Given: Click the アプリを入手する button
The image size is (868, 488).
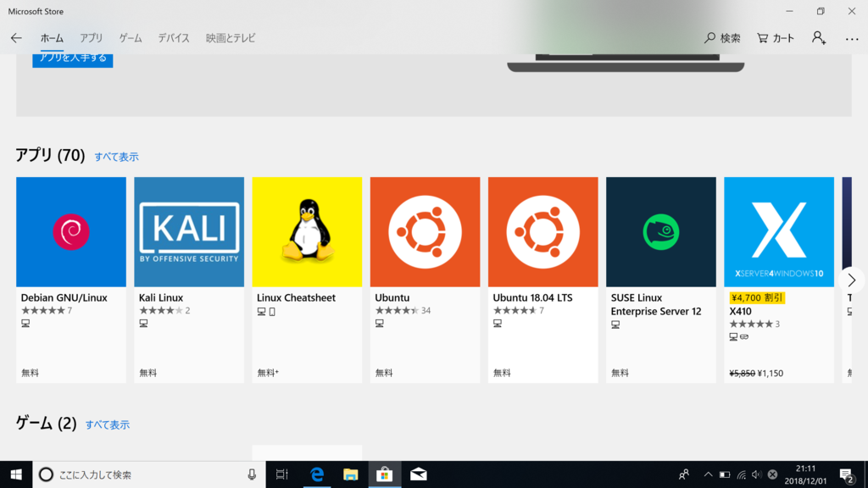Looking at the screenshot, I should 73,58.
